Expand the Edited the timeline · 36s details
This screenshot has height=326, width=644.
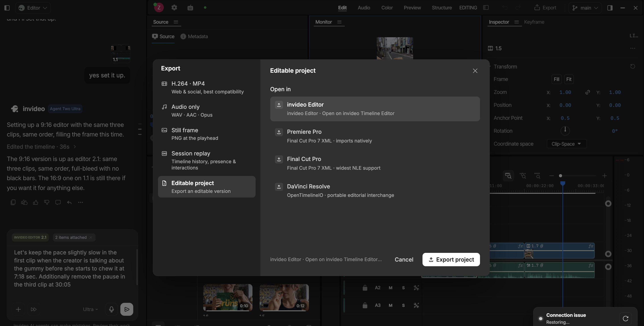(x=41, y=147)
